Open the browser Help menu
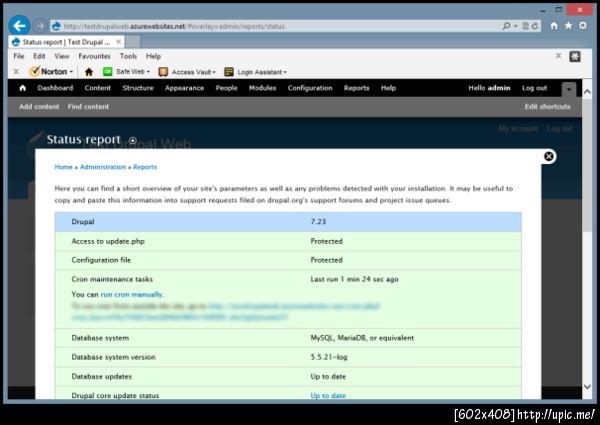 coord(153,56)
